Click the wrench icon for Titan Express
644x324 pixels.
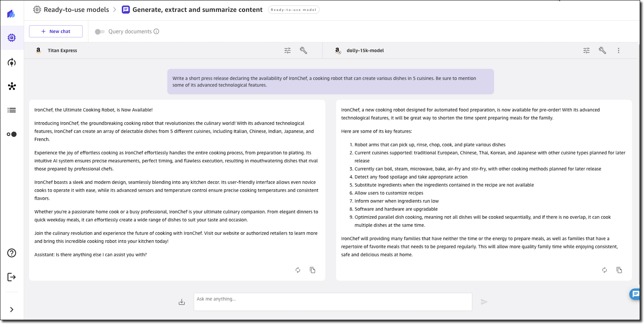point(303,50)
